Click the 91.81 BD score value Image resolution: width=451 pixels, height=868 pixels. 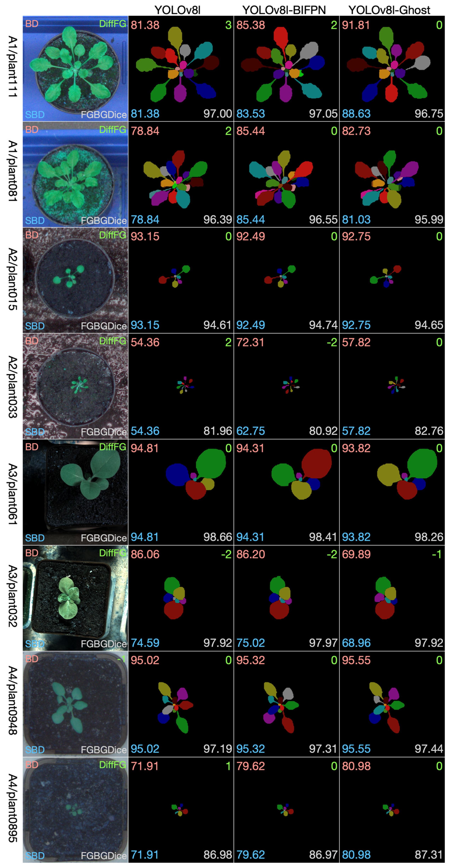pyautogui.click(x=356, y=25)
